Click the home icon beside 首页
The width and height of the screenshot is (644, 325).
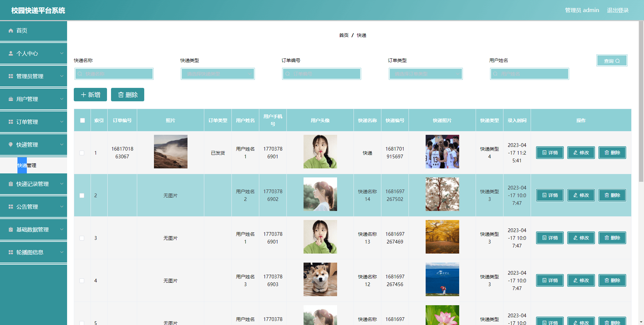[11, 31]
